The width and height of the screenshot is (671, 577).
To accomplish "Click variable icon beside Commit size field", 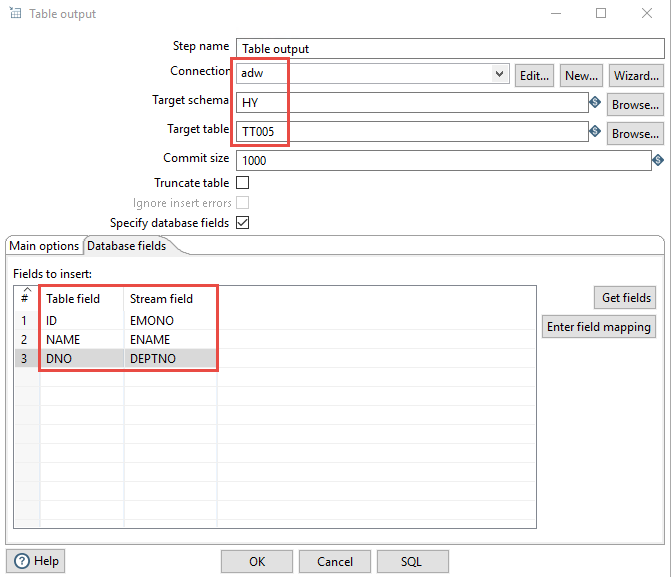I will point(658,159).
